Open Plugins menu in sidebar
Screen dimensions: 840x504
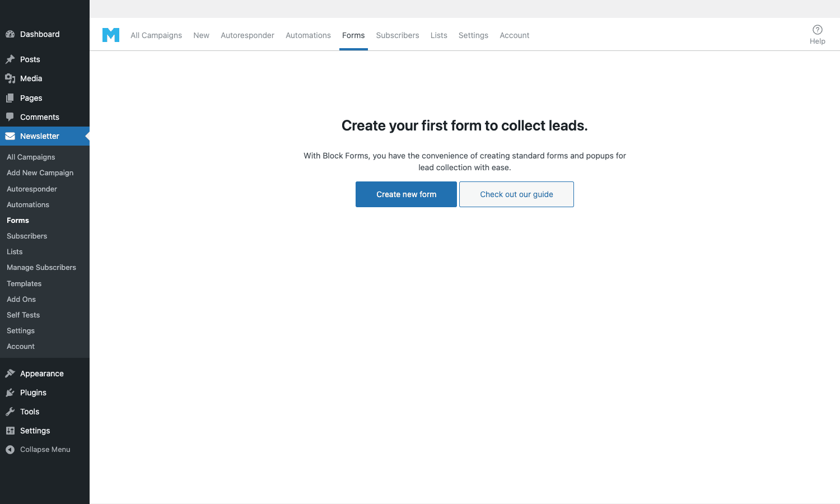pos(45,393)
